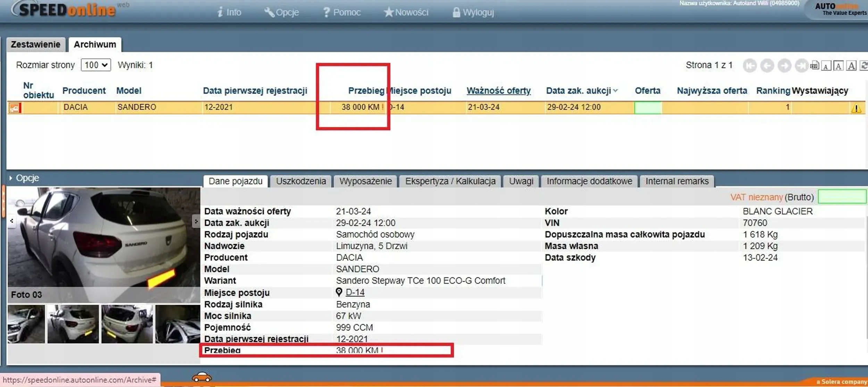The height and width of the screenshot is (387, 868).
Task: Open the Nowości star menu
Action: 406,12
